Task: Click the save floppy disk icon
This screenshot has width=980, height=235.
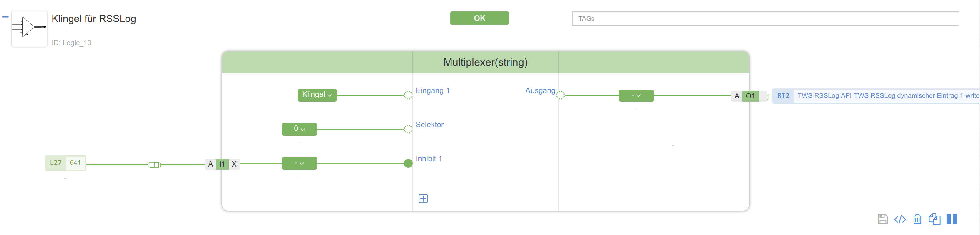Action: tap(883, 219)
